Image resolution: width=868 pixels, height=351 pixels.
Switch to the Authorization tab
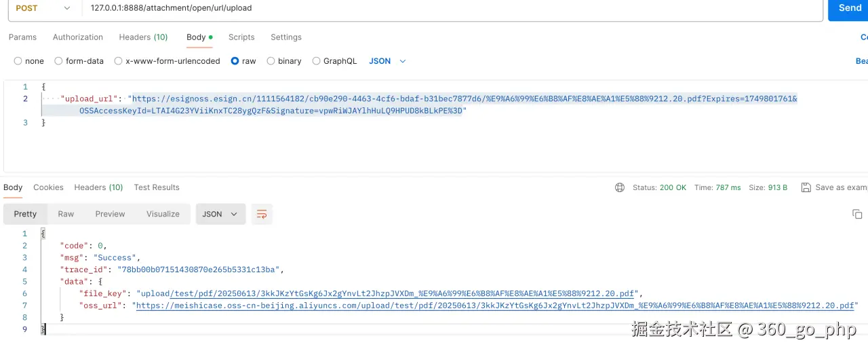coord(78,37)
